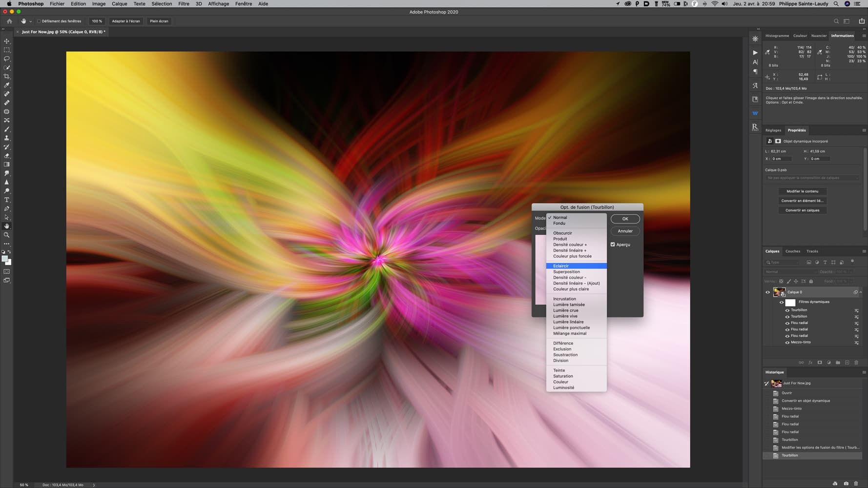The image size is (868, 488).
Task: Select the Eraser tool
Action: (x=7, y=156)
